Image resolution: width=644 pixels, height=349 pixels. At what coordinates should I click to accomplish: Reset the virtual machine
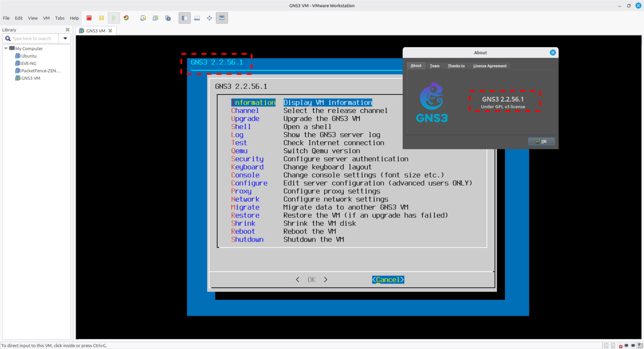pos(126,18)
